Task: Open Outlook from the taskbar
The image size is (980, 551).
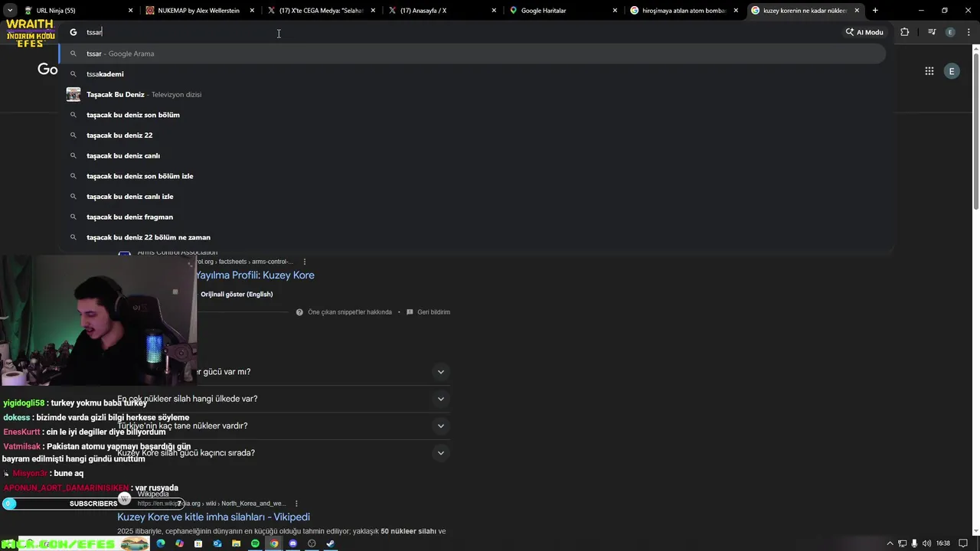Action: coord(217,543)
